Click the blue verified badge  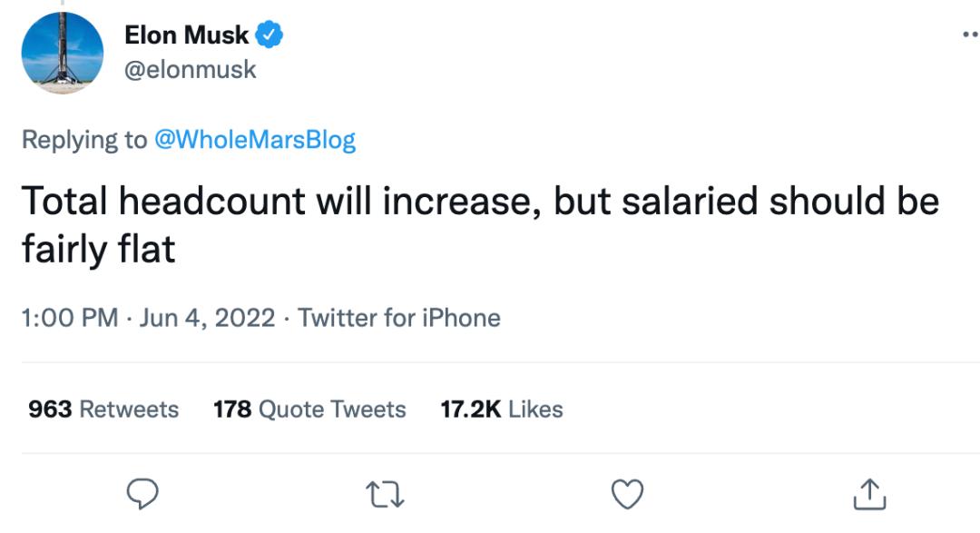click(270, 35)
